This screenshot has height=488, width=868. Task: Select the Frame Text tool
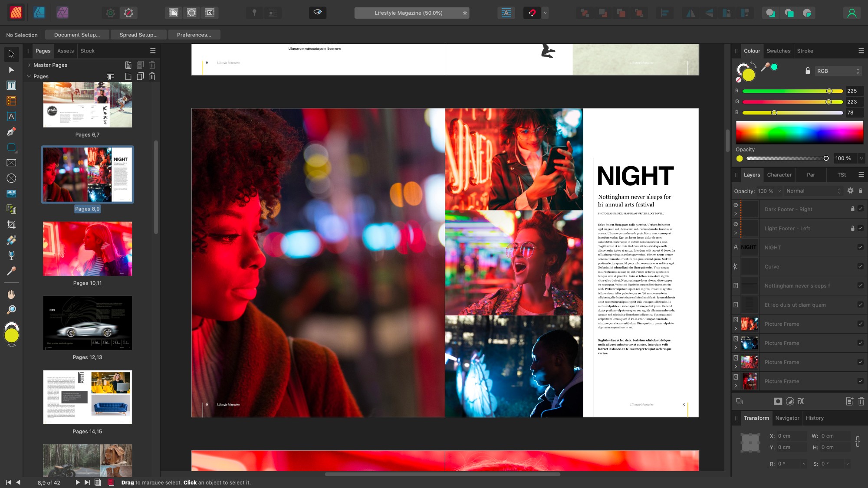[x=12, y=85]
